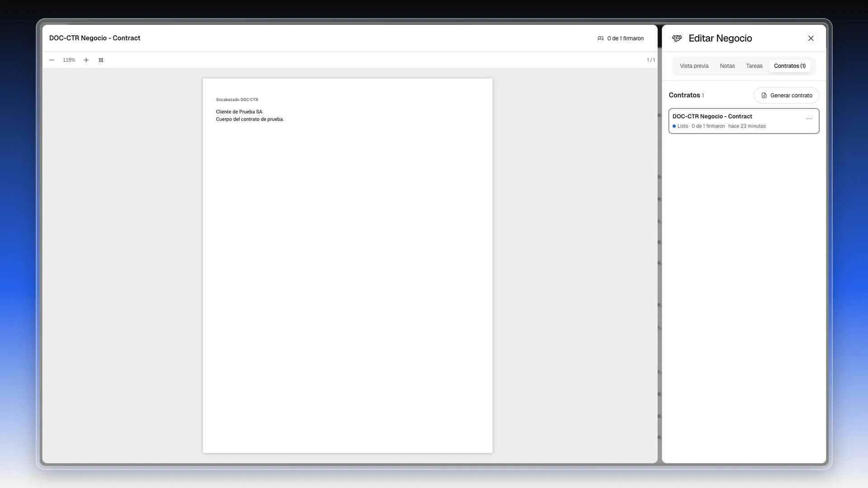
Task: Click the 115% zoom level value
Action: (69, 60)
